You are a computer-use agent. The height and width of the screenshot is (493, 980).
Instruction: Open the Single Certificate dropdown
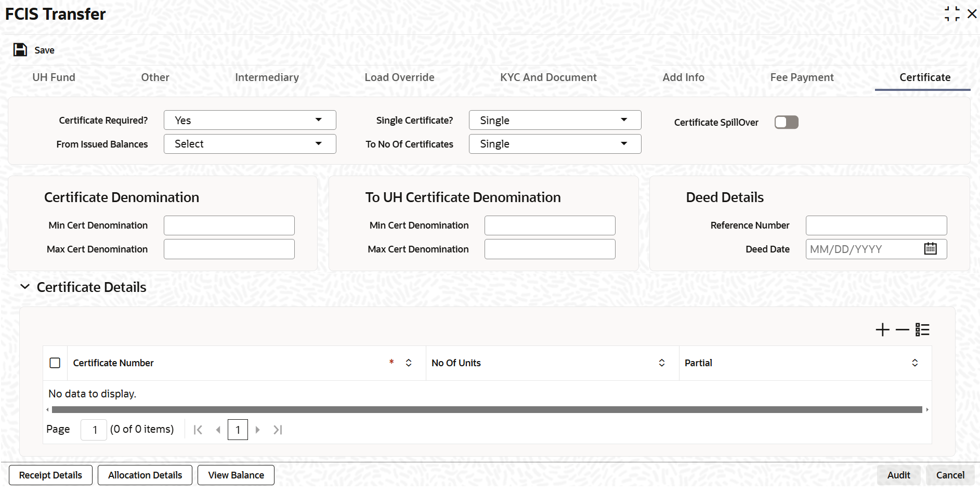[x=555, y=120]
